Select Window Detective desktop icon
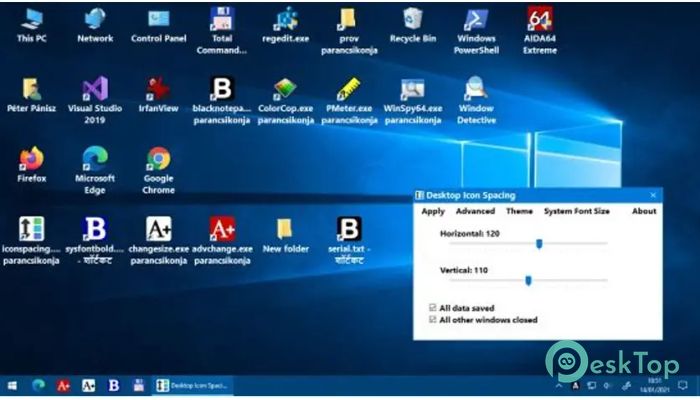Screen dimensions: 700x400 (x=476, y=100)
